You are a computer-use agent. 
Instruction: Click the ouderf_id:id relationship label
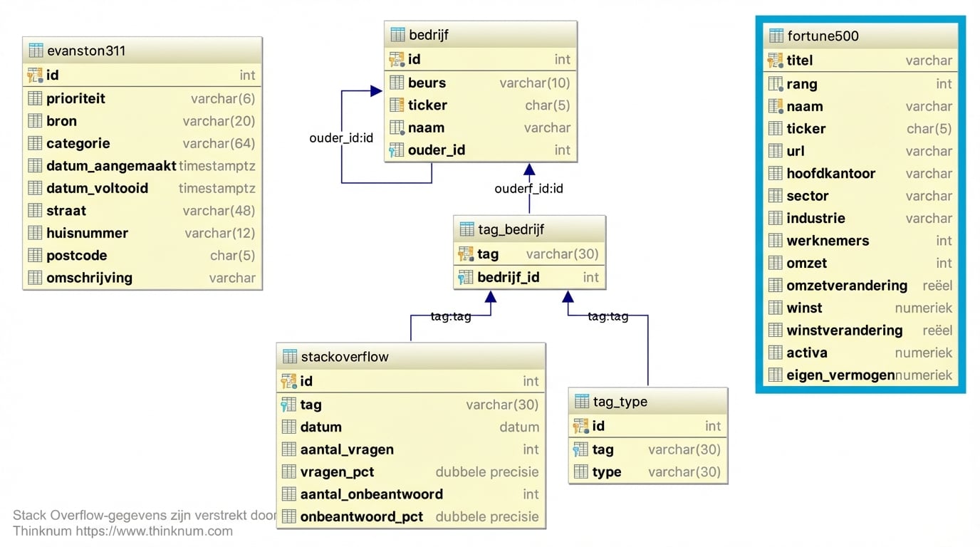(x=528, y=189)
